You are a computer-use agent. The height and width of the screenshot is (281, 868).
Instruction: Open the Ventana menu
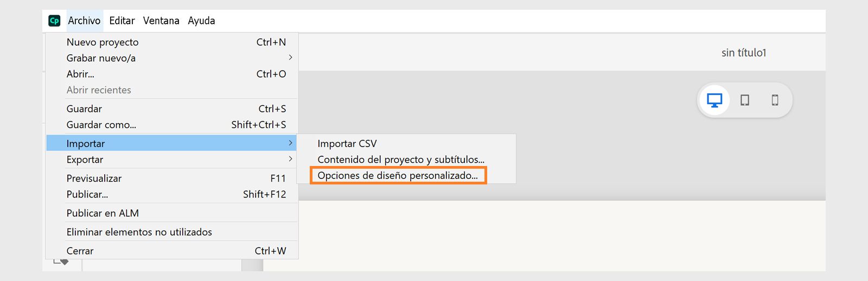(161, 21)
